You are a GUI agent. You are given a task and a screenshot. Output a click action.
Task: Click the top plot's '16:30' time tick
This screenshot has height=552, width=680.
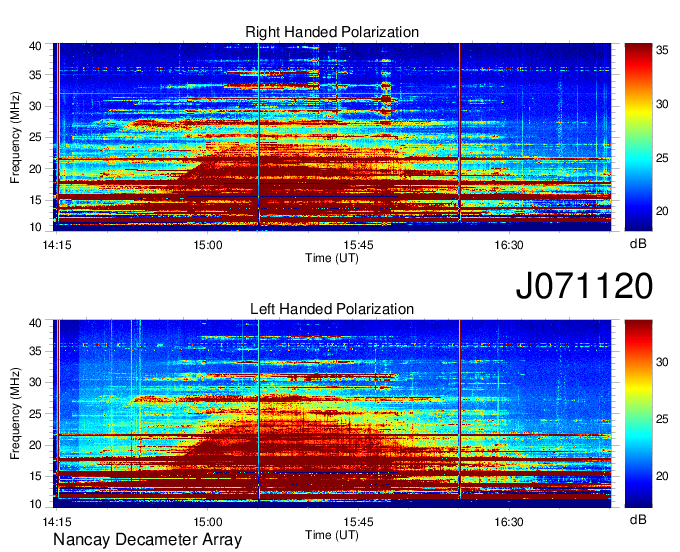point(509,245)
